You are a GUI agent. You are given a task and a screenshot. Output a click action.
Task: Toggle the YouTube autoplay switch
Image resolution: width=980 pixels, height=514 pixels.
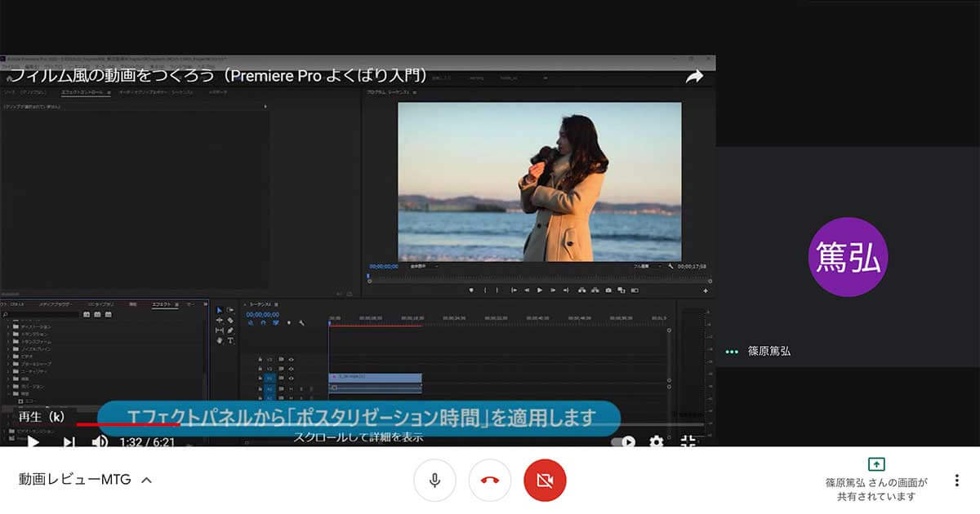pos(623,441)
